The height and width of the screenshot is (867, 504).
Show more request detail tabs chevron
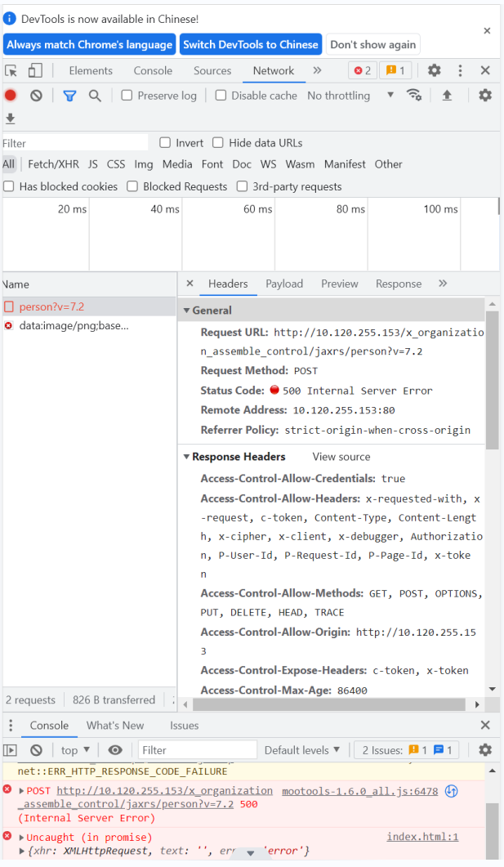[443, 283]
